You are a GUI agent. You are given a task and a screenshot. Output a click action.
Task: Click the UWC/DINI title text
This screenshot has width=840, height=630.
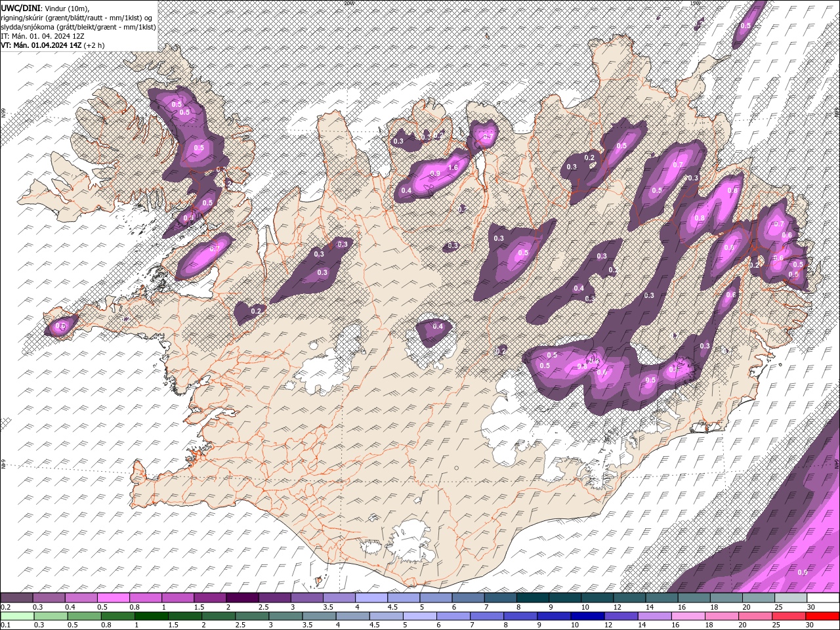point(20,7)
